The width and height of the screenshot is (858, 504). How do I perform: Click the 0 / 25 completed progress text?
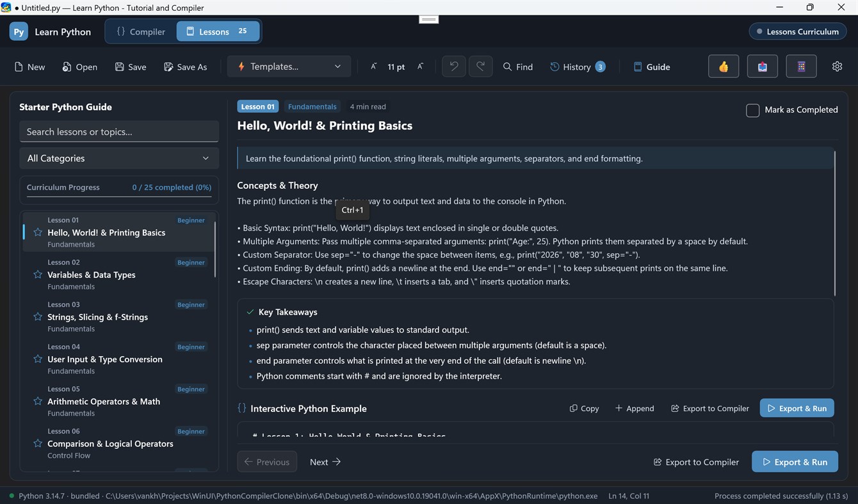[172, 187]
